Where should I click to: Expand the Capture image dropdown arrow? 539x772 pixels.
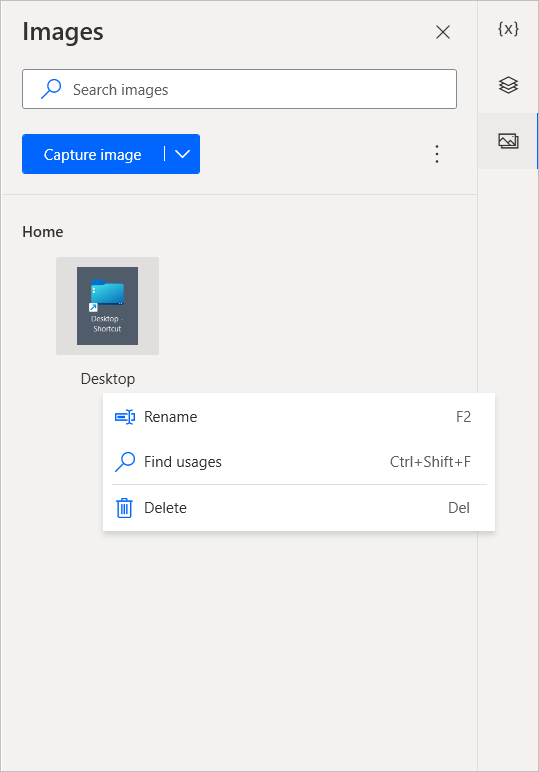coord(182,154)
